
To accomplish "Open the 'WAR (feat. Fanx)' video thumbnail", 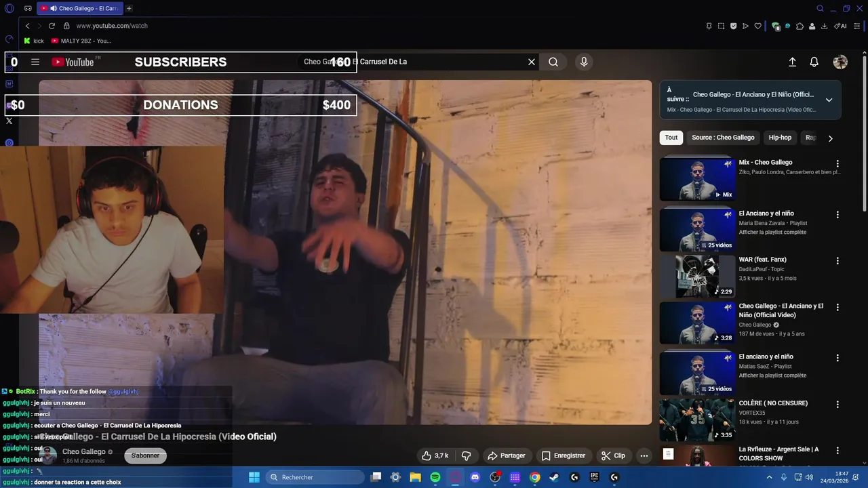I will [x=697, y=277].
